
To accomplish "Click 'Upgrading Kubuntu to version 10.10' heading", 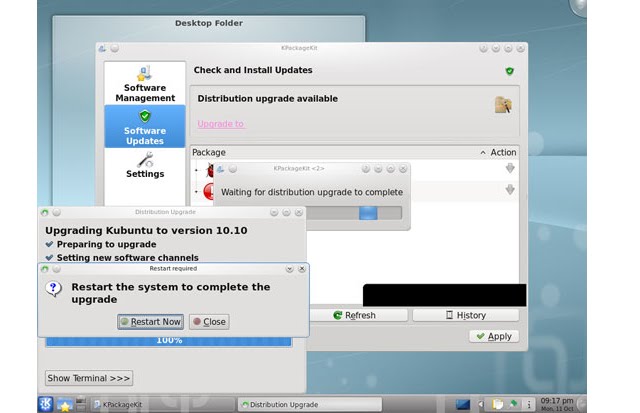I will [x=146, y=230].
